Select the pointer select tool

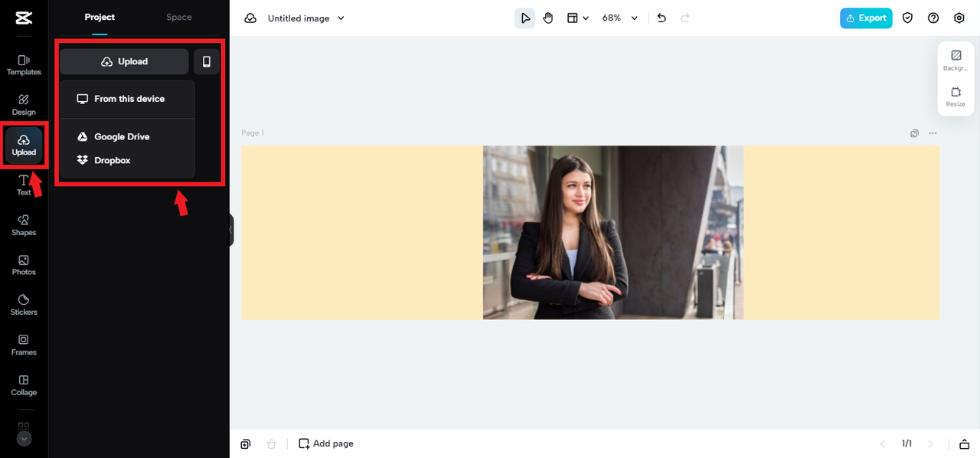click(x=524, y=18)
